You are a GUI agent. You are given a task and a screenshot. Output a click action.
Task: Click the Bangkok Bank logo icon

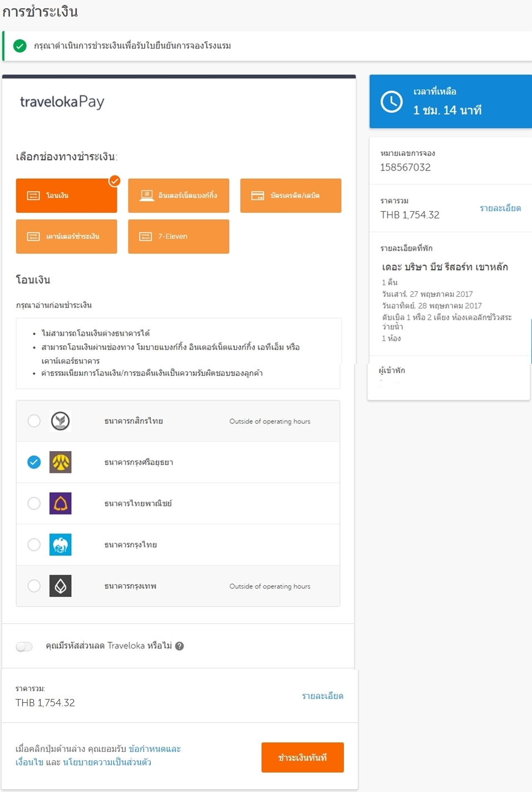(x=60, y=586)
